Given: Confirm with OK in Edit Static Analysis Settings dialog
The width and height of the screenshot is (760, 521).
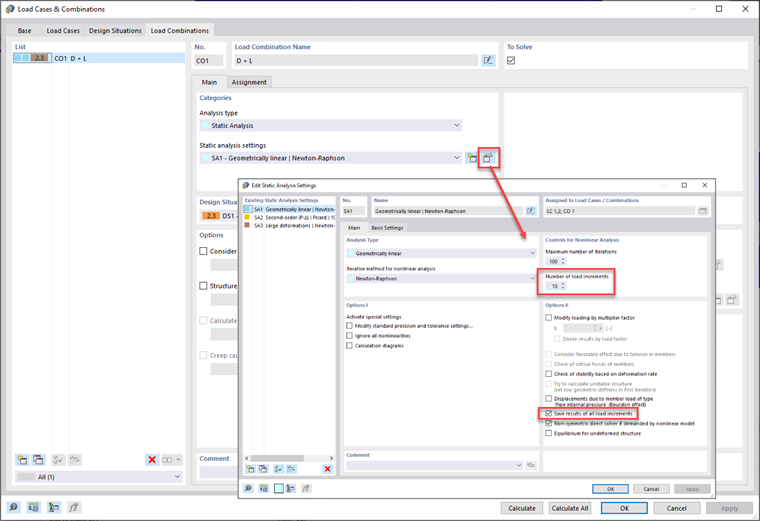Looking at the screenshot, I should (610, 489).
